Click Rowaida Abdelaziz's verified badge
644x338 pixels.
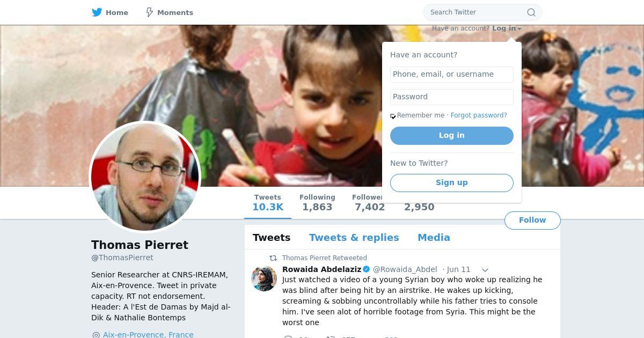click(367, 269)
